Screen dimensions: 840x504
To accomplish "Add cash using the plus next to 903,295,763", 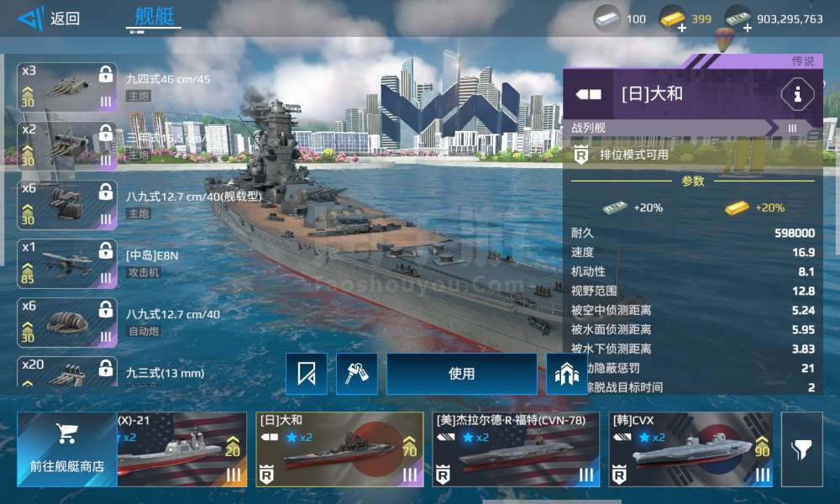I will tap(748, 28).
